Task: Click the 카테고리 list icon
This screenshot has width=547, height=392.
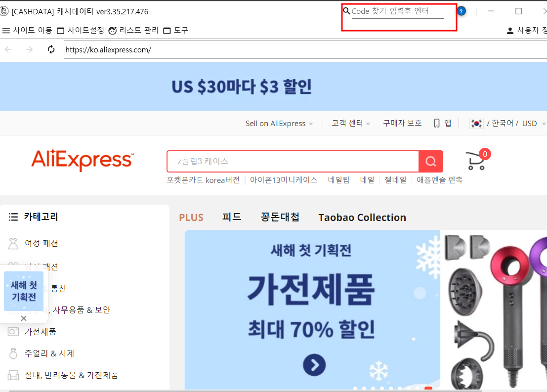Action: (13, 217)
